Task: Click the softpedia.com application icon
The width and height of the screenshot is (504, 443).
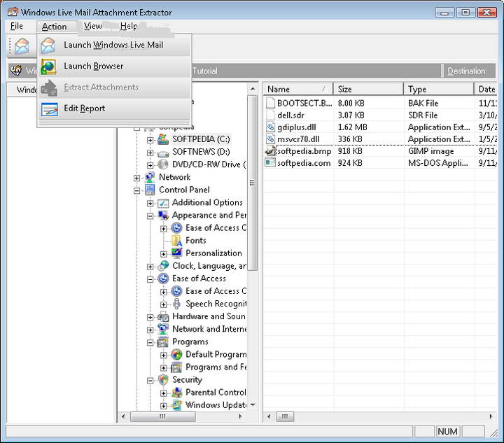Action: coord(270,163)
